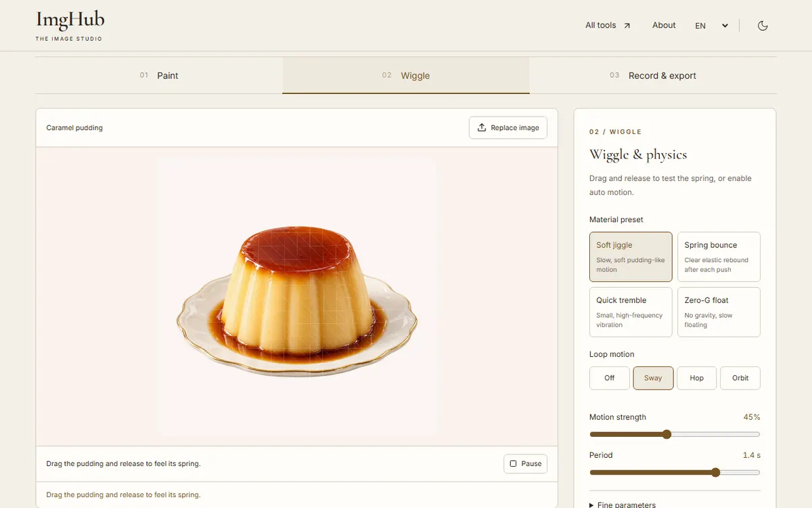Click the 'Loop motion' label
812x508 pixels.
tap(612, 354)
